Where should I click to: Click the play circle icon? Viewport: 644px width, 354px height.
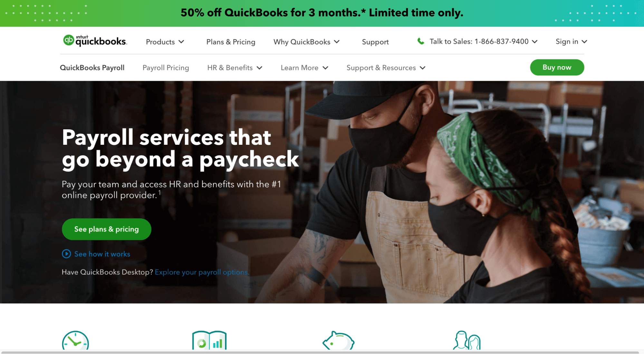coord(66,254)
